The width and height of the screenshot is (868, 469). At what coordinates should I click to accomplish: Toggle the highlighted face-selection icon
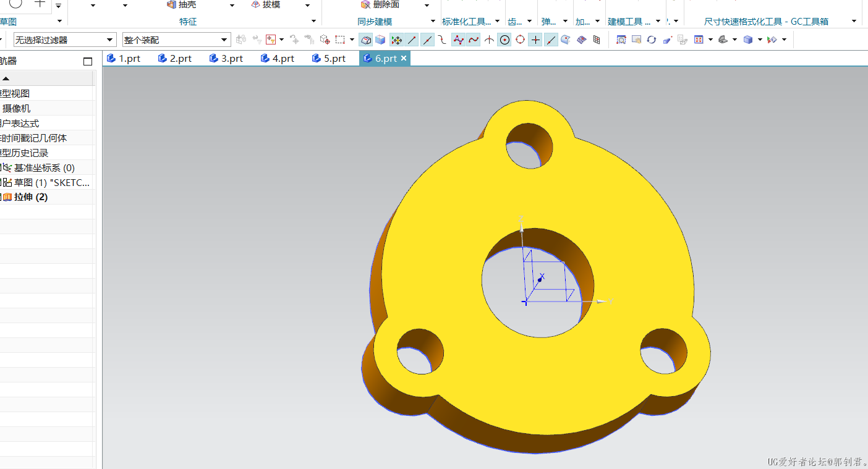point(365,40)
